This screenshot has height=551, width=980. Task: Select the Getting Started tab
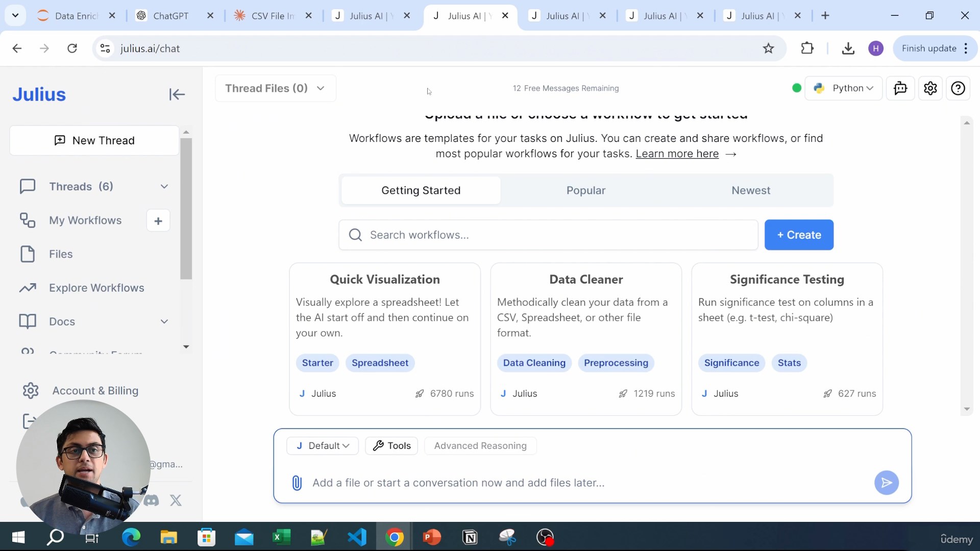(421, 190)
